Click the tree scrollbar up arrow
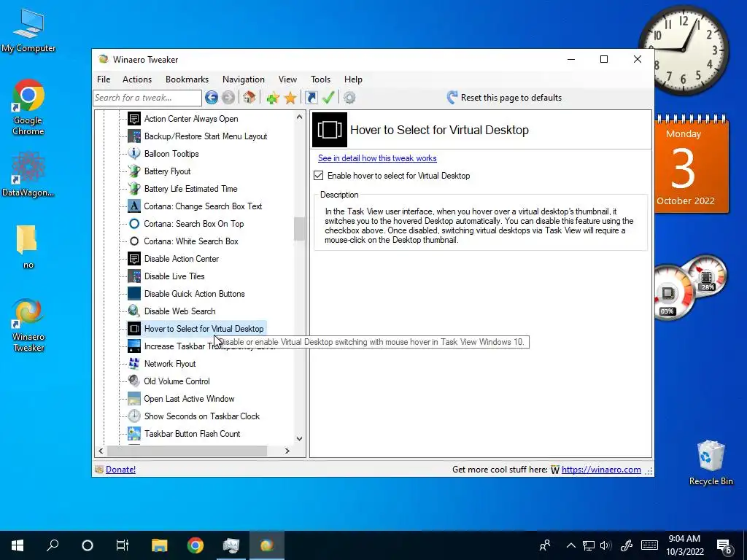Viewport: 747px width, 560px height. pos(299,117)
